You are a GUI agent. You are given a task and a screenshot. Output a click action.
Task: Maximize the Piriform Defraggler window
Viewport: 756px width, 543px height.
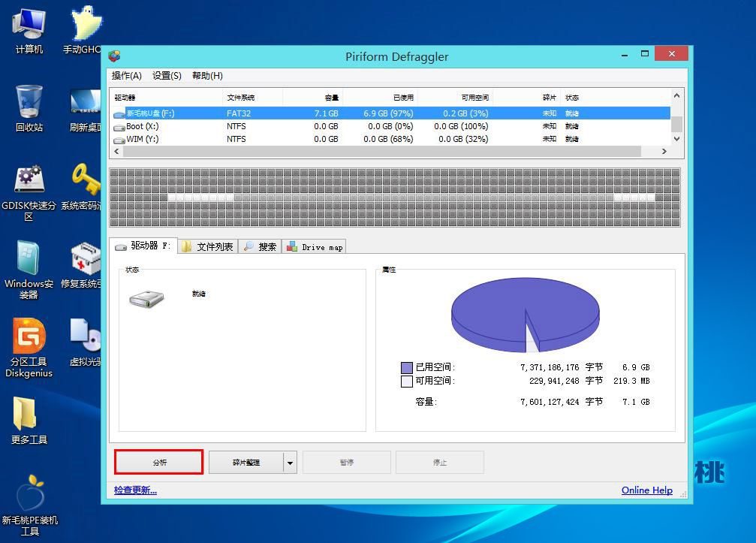pyautogui.click(x=645, y=54)
